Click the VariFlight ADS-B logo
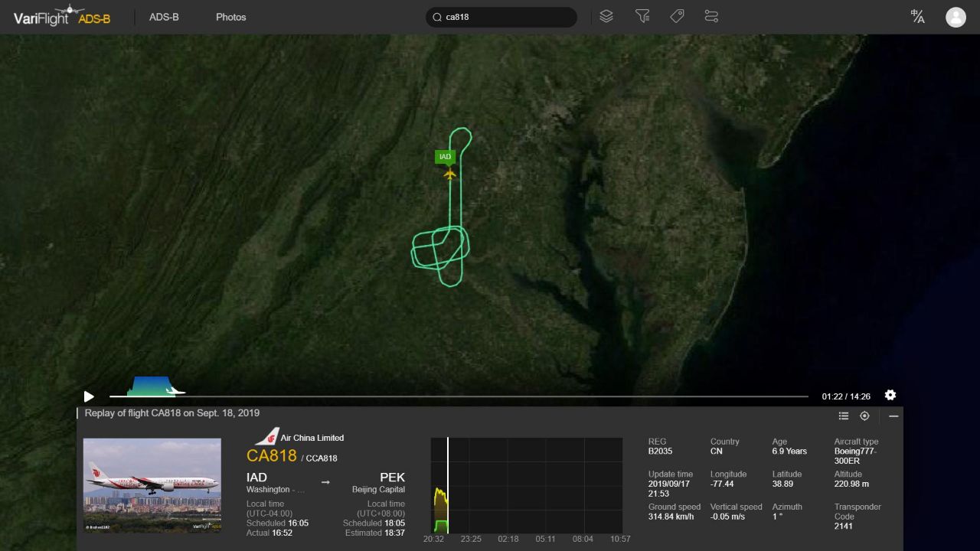Viewport: 980px width, 551px height. [x=61, y=15]
